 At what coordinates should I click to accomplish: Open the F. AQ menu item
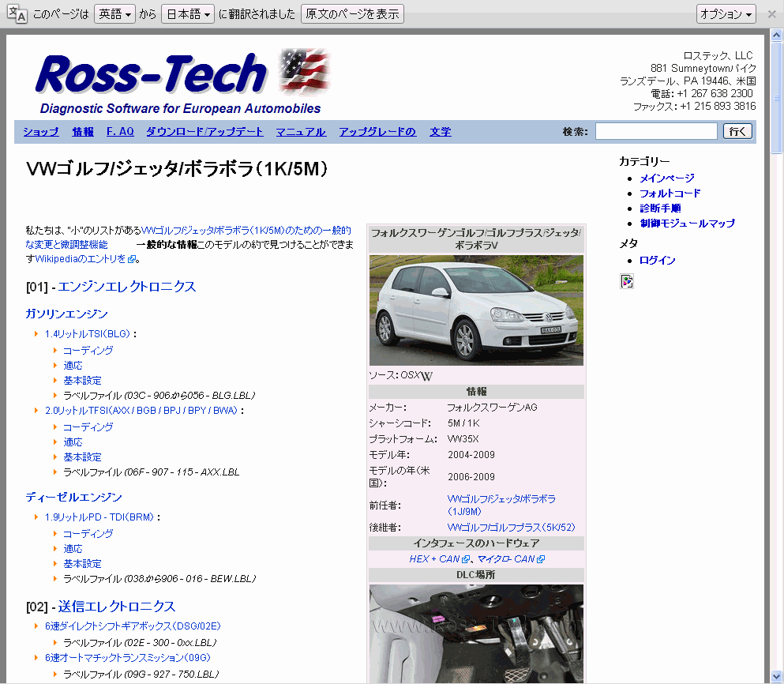pos(120,132)
